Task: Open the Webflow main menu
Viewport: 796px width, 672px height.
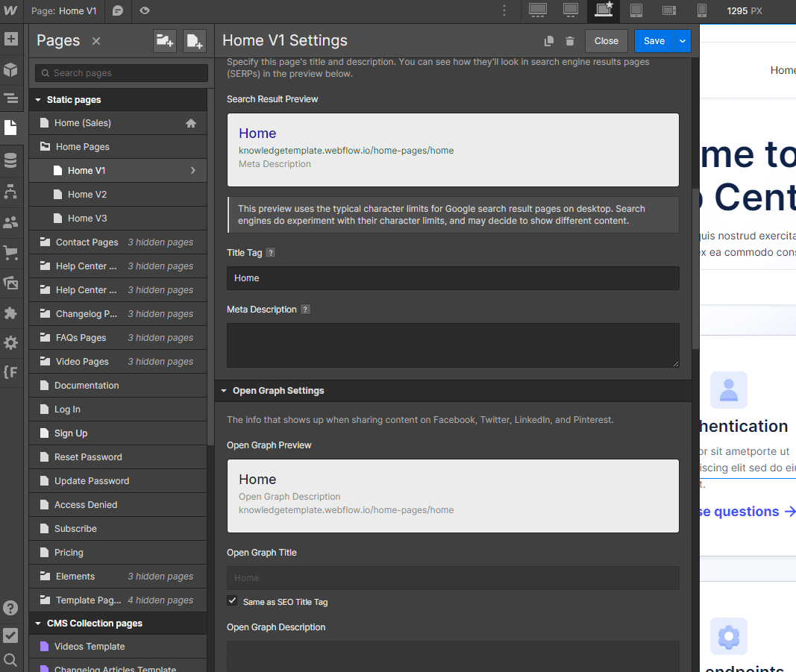Action: tap(10, 10)
